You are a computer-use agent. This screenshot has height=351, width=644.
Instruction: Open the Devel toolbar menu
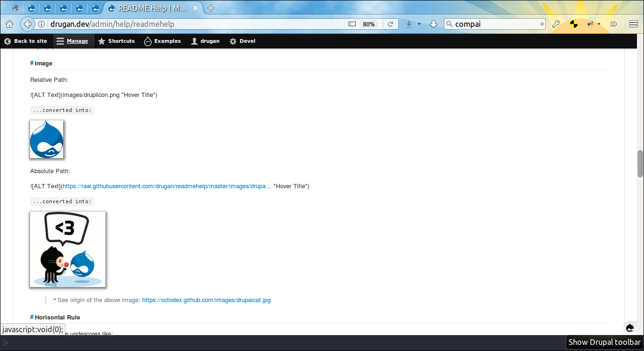coord(242,41)
